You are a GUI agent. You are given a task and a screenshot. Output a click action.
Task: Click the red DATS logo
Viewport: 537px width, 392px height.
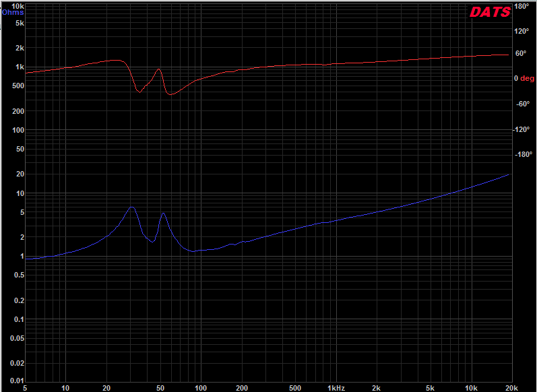pyautogui.click(x=490, y=12)
